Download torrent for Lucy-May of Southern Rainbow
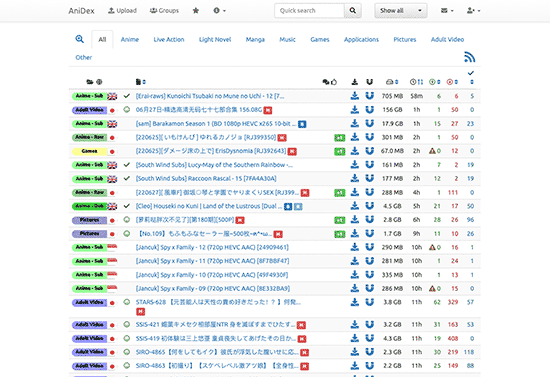The height and width of the screenshot is (377, 550). (x=355, y=164)
